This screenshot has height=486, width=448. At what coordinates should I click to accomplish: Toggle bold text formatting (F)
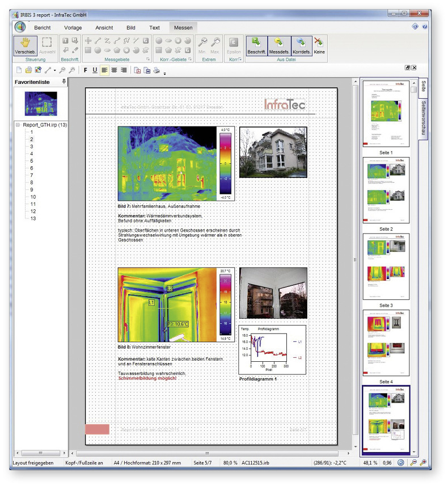[x=86, y=70]
